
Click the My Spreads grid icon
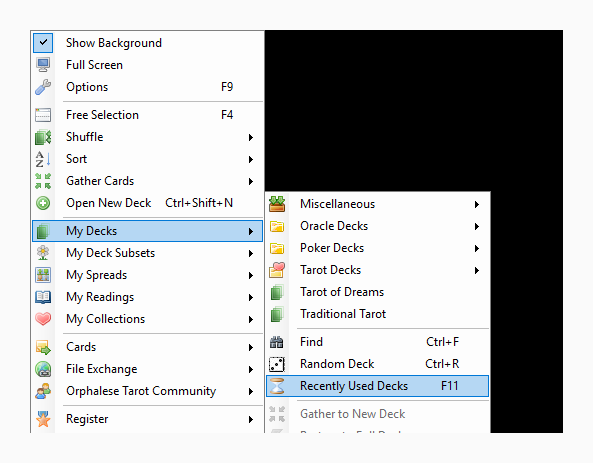pos(43,275)
